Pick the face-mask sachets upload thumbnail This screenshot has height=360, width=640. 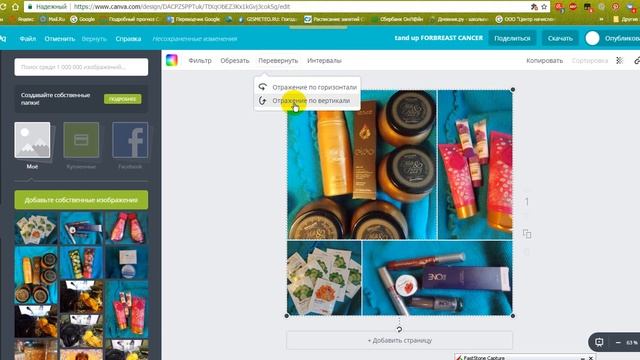coord(36,228)
